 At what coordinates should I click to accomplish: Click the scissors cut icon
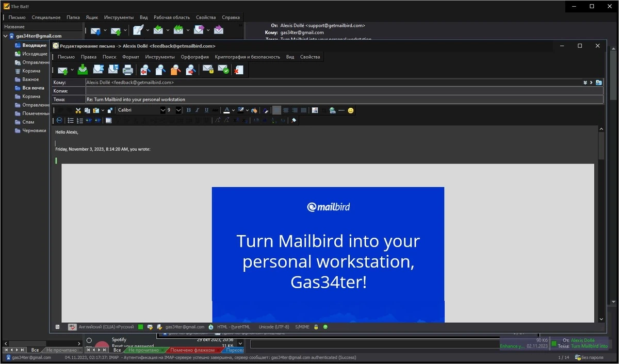tap(78, 110)
